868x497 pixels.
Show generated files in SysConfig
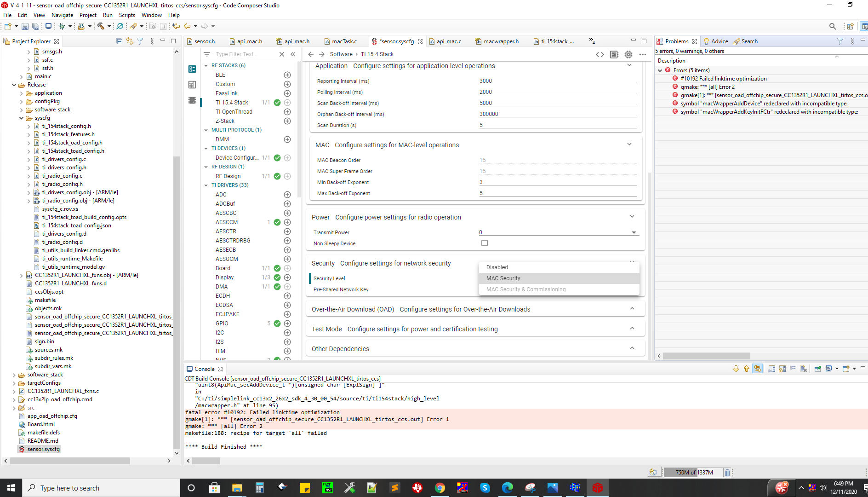(x=600, y=54)
